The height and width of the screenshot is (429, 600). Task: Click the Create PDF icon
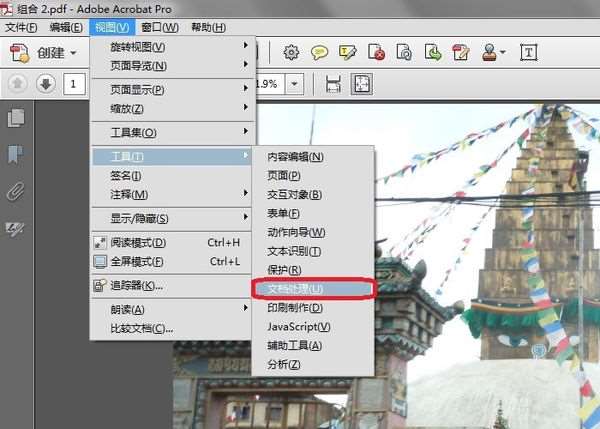tap(20, 53)
